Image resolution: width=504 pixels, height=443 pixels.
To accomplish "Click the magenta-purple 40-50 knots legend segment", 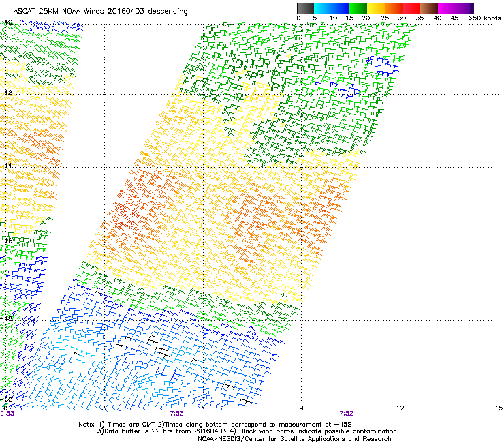I will coord(456,8).
